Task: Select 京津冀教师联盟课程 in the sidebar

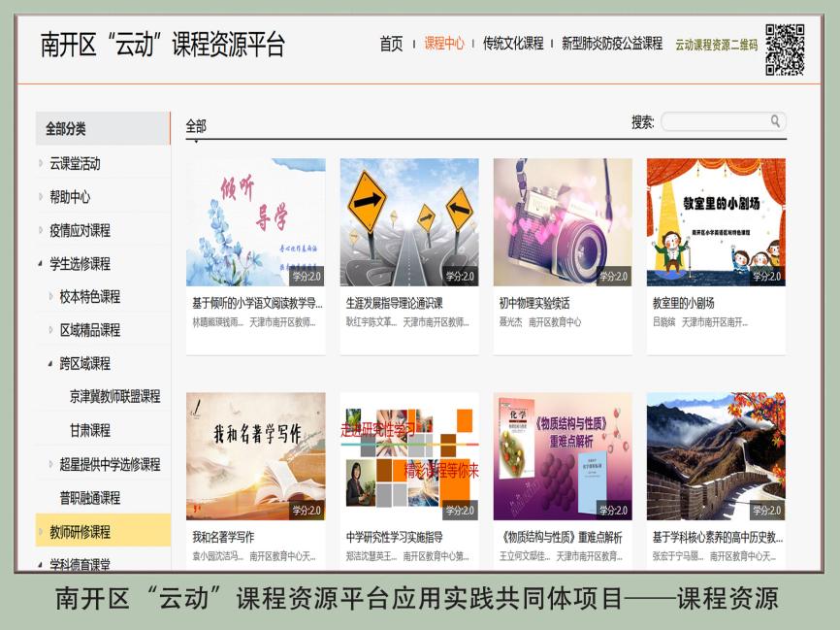Action: pyautogui.click(x=114, y=396)
